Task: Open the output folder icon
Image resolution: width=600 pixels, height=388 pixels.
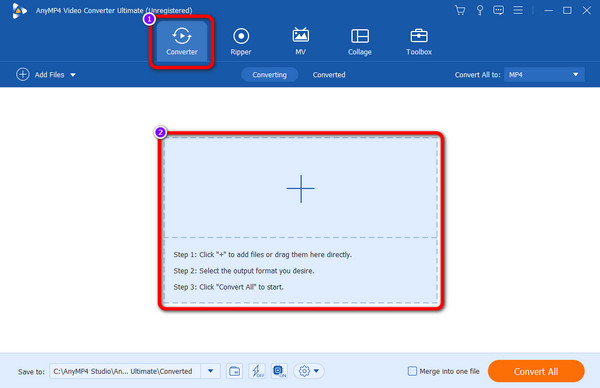Action: tap(234, 371)
